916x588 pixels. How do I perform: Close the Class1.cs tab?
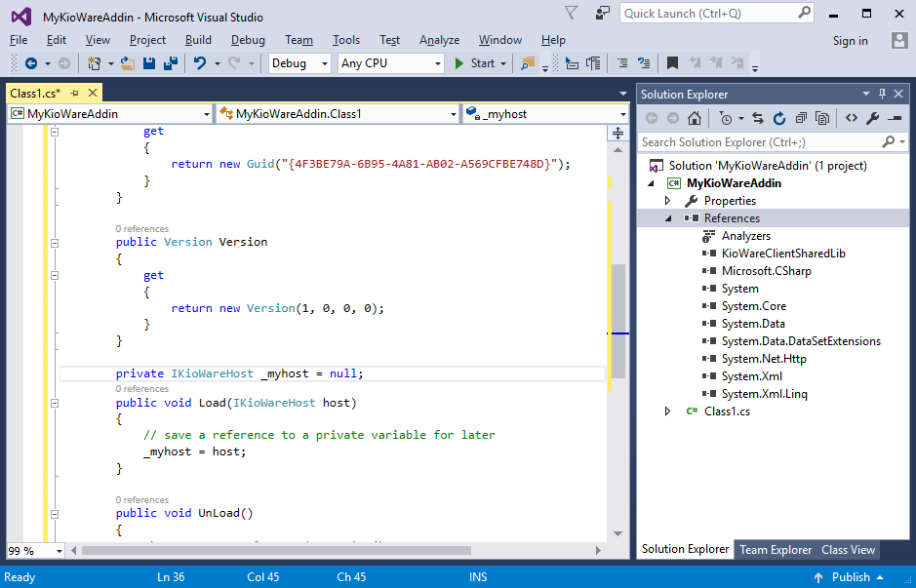coord(93,93)
